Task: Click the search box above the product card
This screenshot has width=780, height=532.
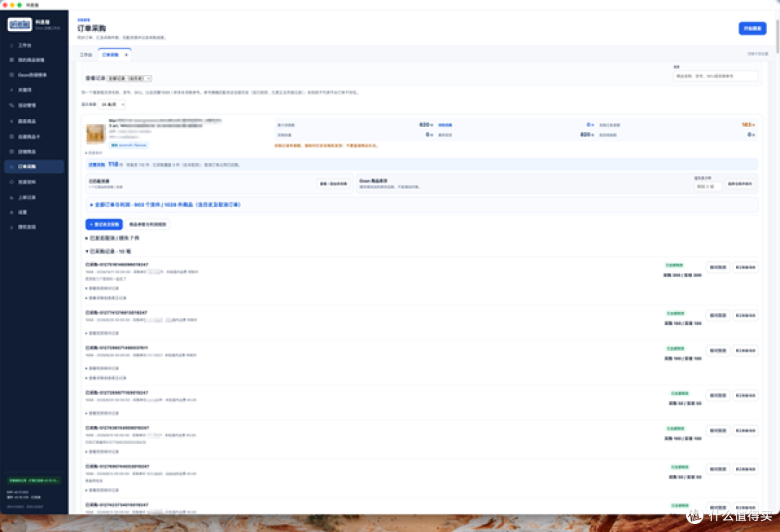Action: point(715,76)
